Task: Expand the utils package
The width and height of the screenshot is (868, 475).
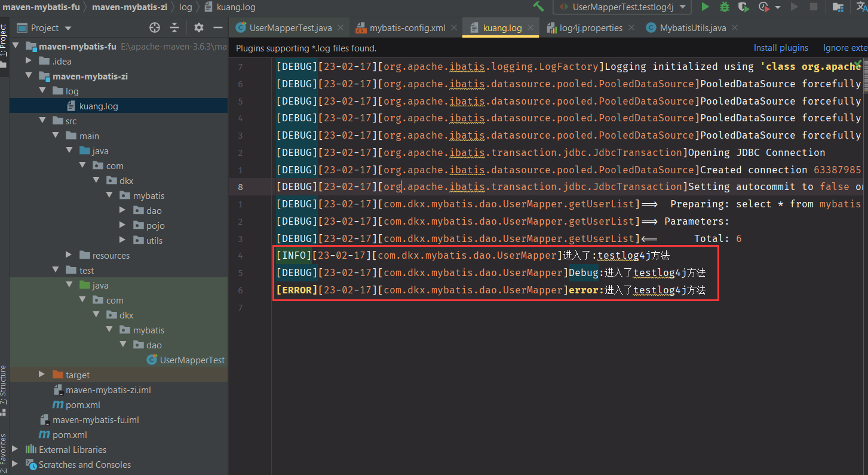Action: pyautogui.click(x=122, y=241)
